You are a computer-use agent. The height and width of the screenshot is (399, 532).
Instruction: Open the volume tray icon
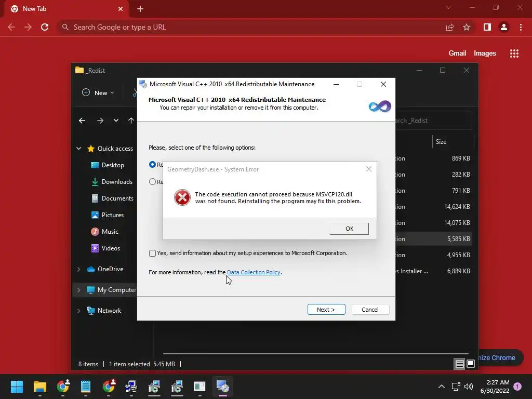coord(469,387)
